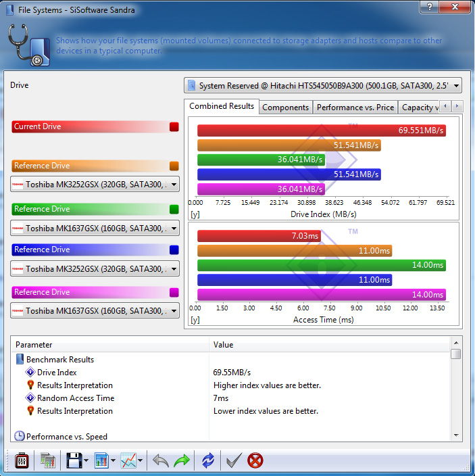
Task: Select the Performance vs. Speed row
Action: click(230, 436)
